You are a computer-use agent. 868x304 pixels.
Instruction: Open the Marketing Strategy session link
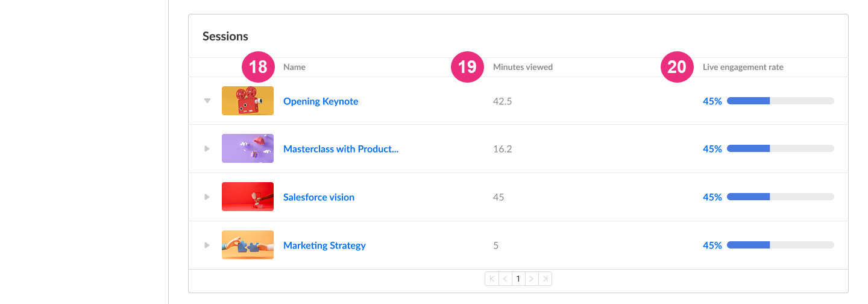324,245
